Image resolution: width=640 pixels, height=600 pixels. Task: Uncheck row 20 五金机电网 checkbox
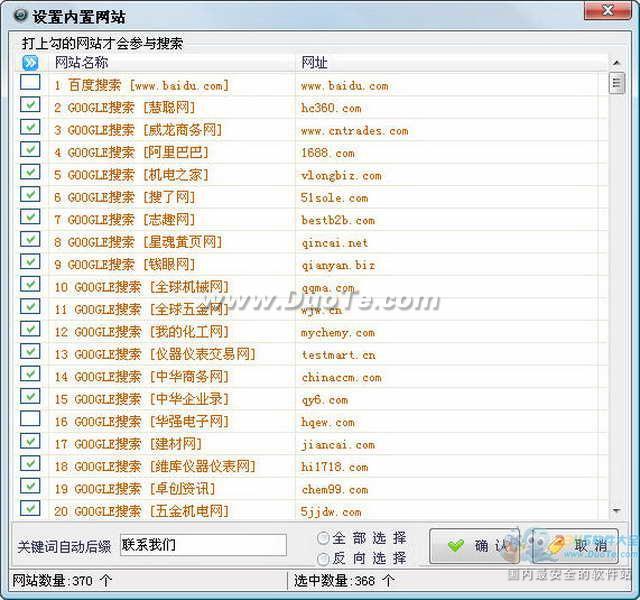coord(30,508)
